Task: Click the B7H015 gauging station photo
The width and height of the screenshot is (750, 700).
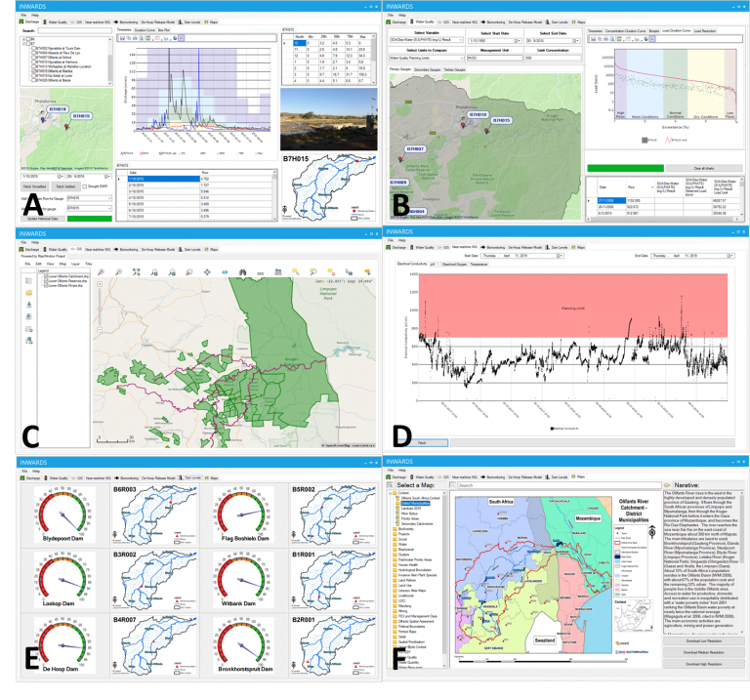Action: (x=328, y=119)
